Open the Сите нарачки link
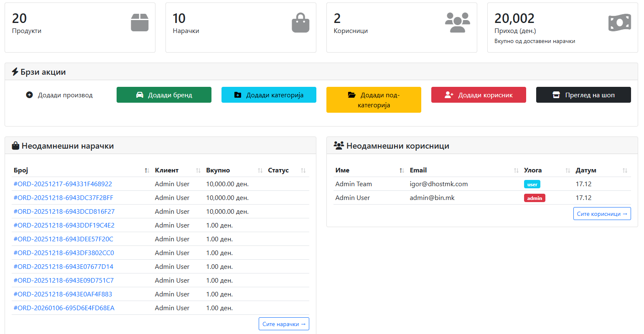 pyautogui.click(x=284, y=324)
